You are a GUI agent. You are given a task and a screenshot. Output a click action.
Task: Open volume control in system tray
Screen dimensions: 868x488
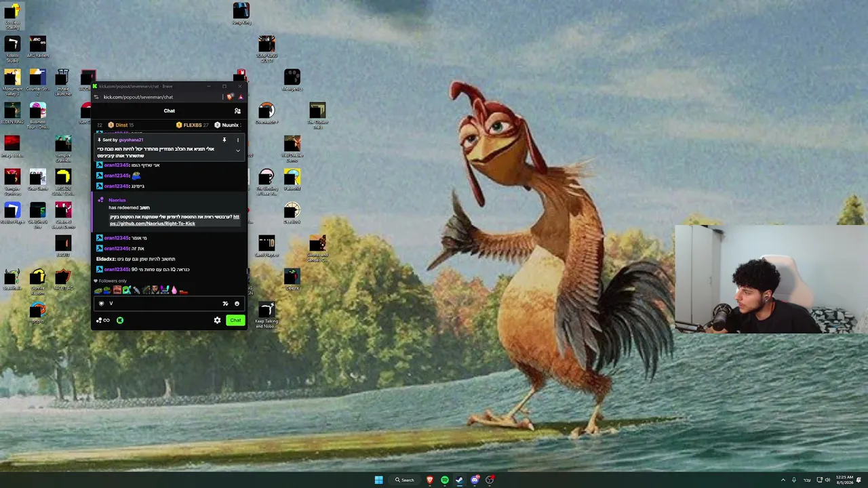point(827,480)
